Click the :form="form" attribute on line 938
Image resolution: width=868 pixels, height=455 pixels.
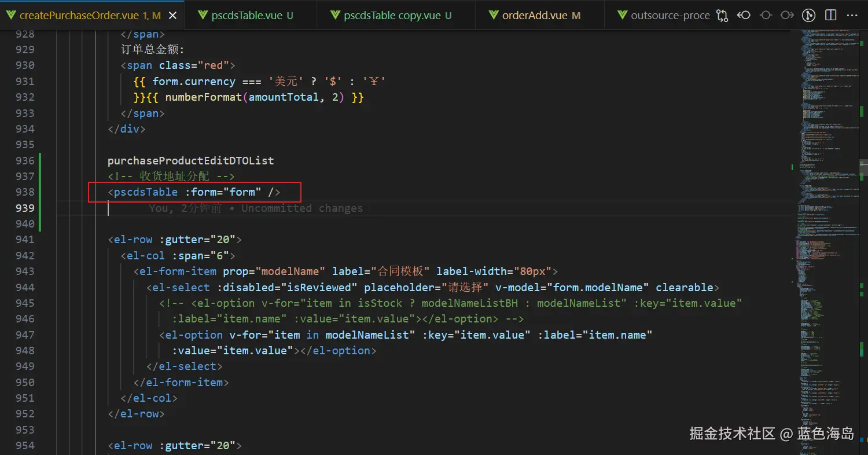(223, 192)
